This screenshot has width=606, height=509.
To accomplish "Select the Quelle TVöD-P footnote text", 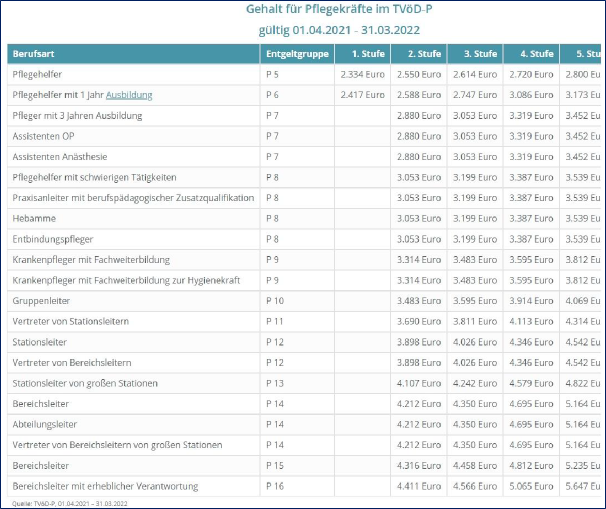I will click(70, 504).
